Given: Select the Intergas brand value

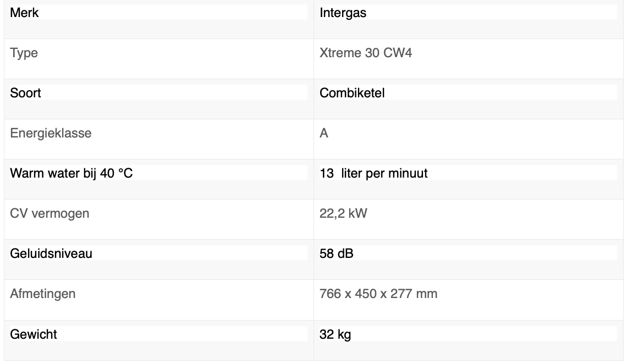Looking at the screenshot, I should (x=343, y=13).
